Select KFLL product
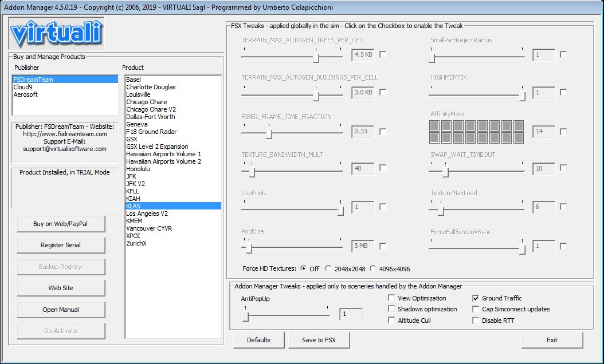This screenshot has width=604, height=364. pyautogui.click(x=173, y=191)
